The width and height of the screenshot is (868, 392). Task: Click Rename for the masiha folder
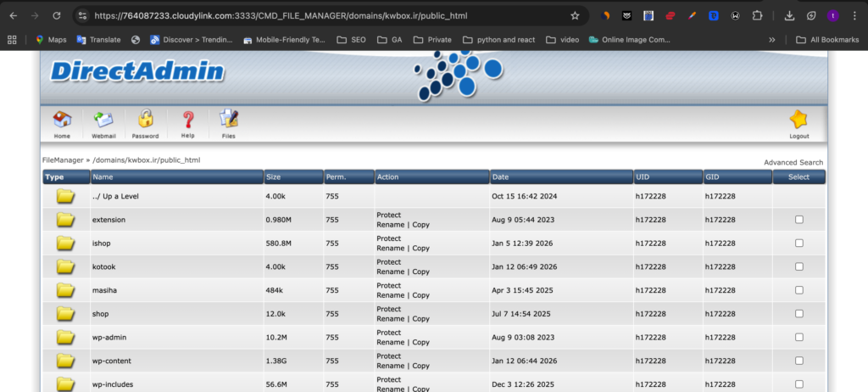(390, 295)
